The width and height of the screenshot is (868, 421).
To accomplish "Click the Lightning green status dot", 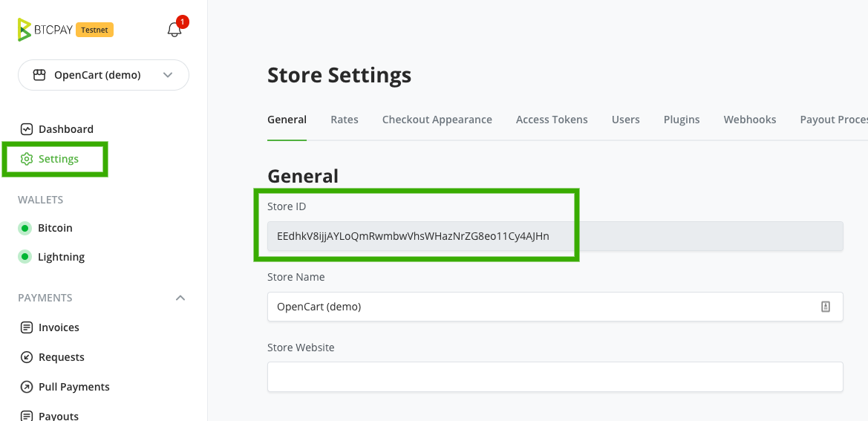I will (x=25, y=257).
